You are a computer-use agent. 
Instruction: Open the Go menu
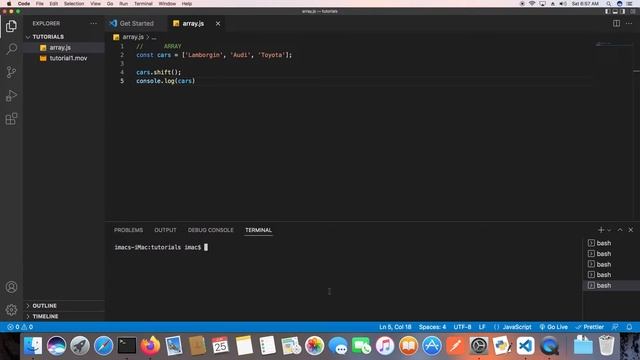(x=110, y=4)
